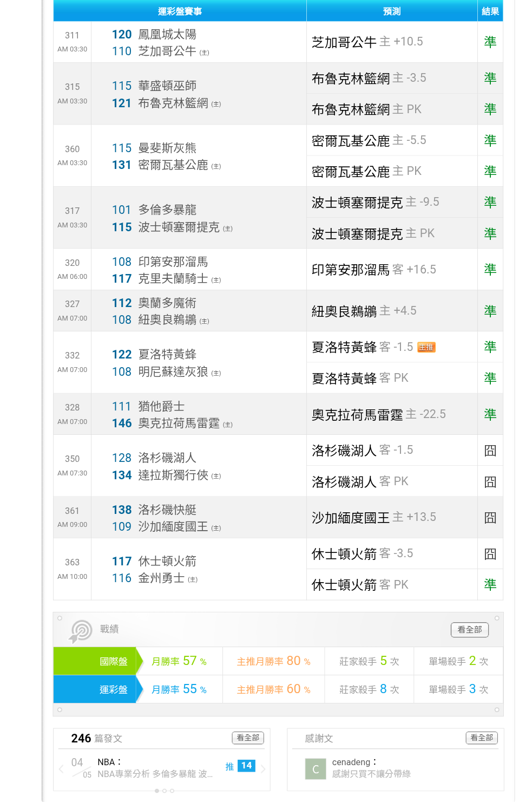The image size is (532, 802).
Task: Switch to the 國際盤 tab
Action: (95, 661)
